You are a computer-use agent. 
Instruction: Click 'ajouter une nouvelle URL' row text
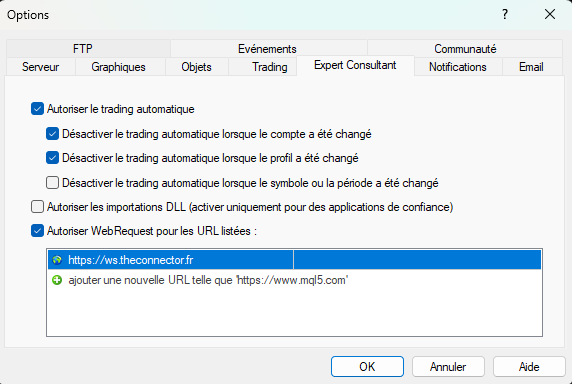[x=208, y=280]
